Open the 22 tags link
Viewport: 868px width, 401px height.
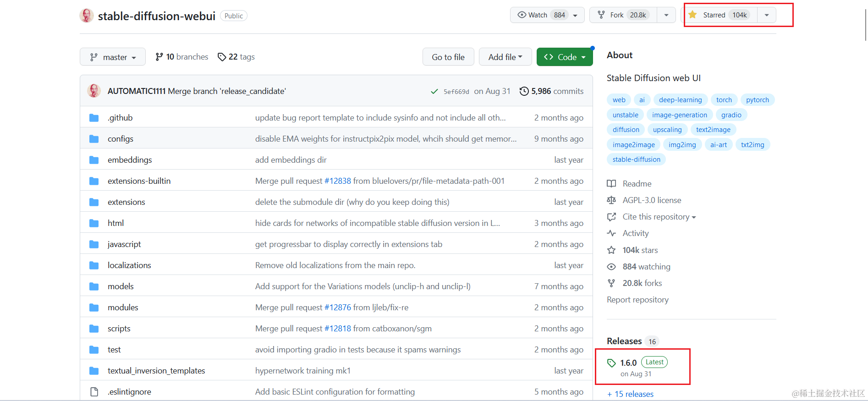tap(236, 57)
